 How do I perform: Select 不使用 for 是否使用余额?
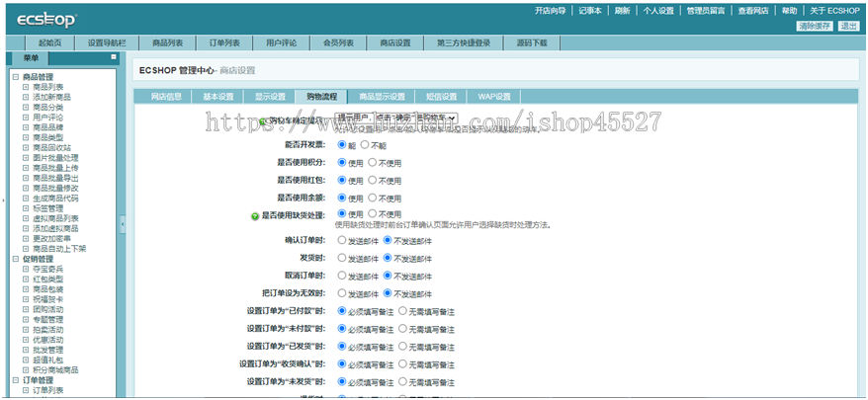point(372,198)
